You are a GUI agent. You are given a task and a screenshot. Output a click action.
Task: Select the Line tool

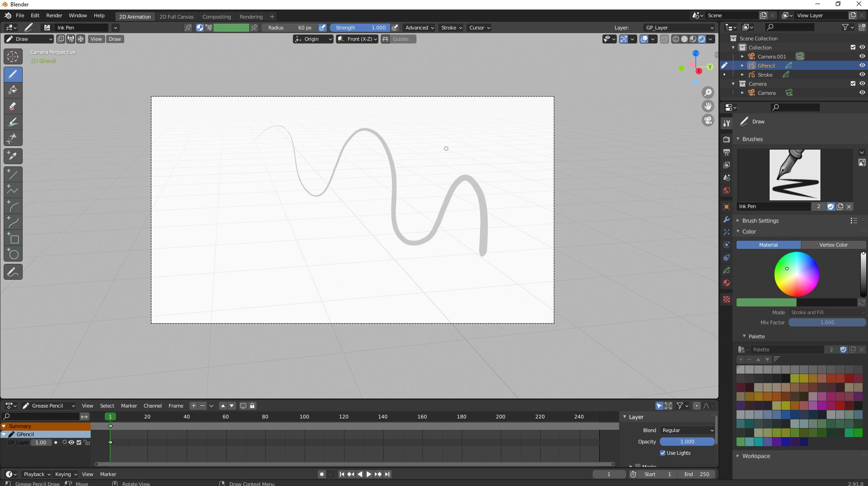(x=13, y=175)
